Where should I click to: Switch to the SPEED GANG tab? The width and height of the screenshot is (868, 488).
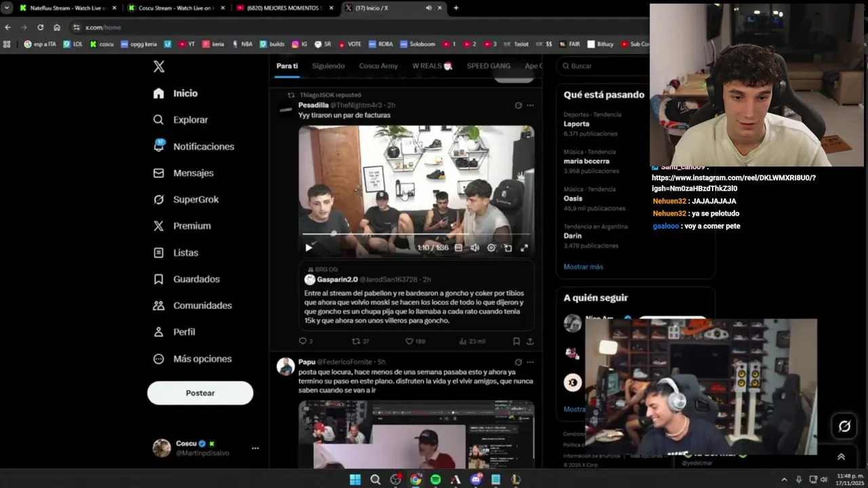tap(488, 66)
